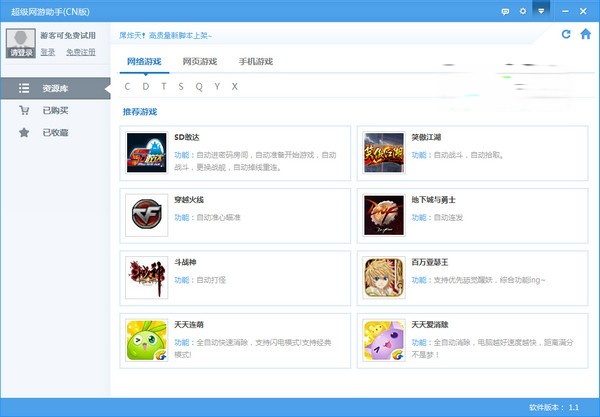
Task: Select the 已购买 sidebar label
Action: (55, 111)
